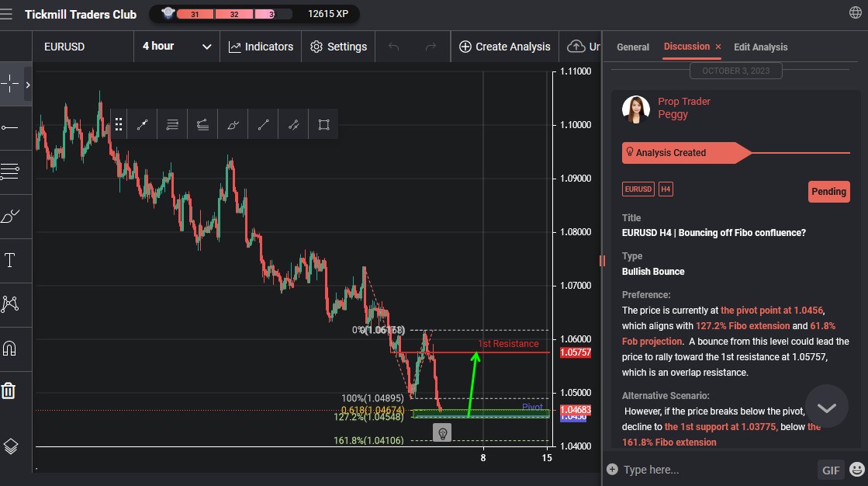Click the 161.8%(1.04106) Fibo level label
Image resolution: width=868 pixels, height=486 pixels.
(368, 440)
